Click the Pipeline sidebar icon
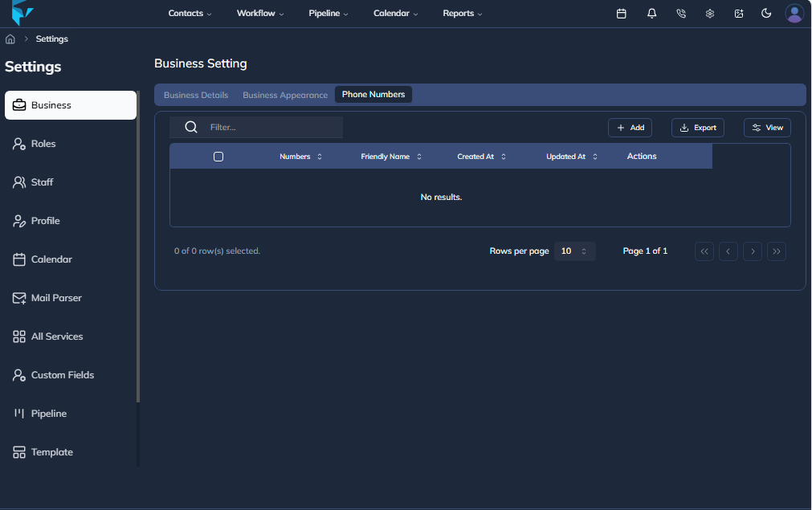The image size is (812, 510). point(18,413)
